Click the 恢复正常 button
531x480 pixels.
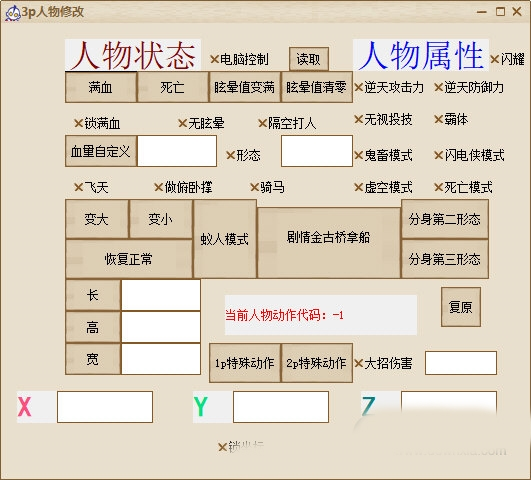pos(129,259)
